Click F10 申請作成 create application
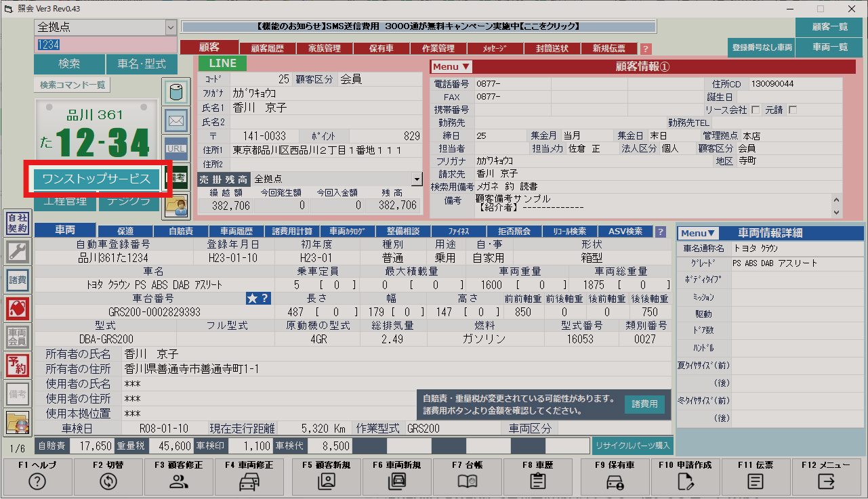Image resolution: width=868 pixels, height=499 pixels. (x=685, y=476)
